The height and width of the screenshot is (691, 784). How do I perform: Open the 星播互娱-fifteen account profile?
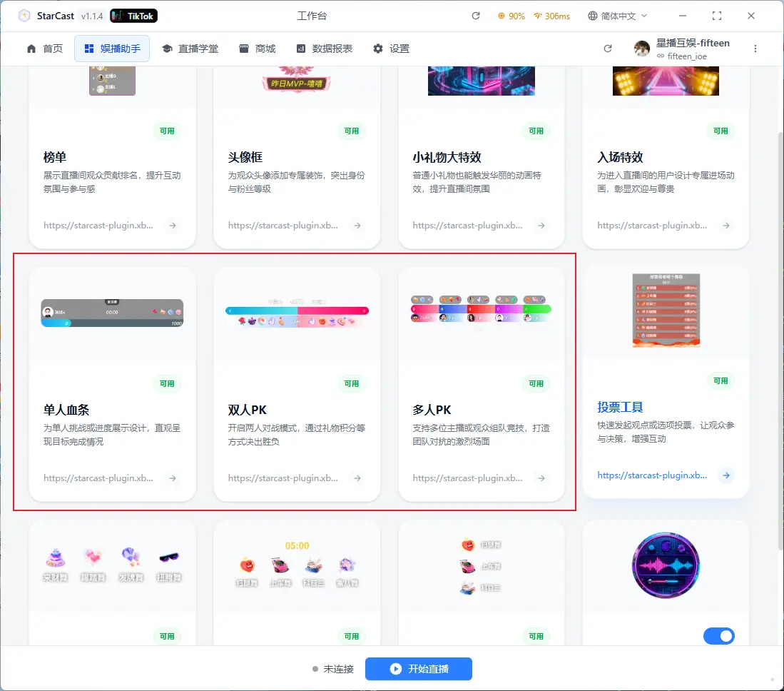pyautogui.click(x=682, y=49)
